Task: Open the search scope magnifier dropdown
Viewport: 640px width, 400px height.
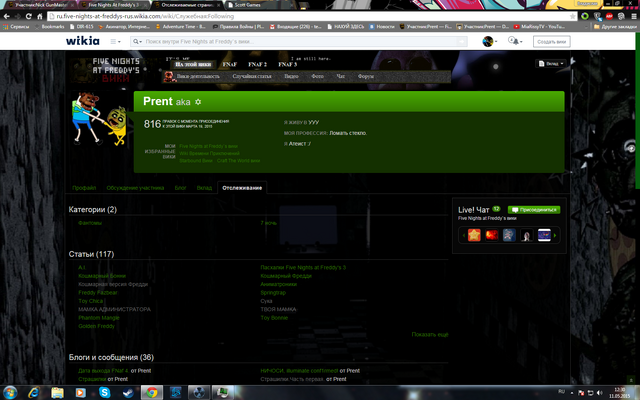Action: tap(137, 41)
